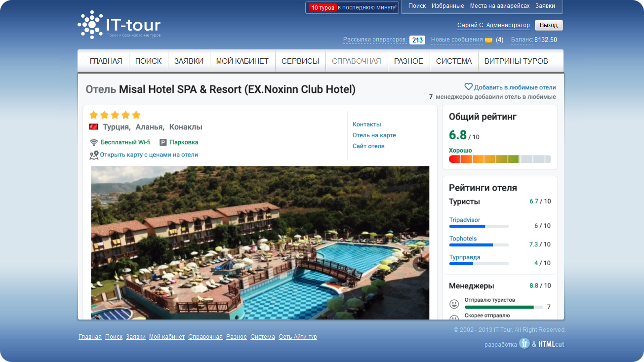Click the hotel pool photo
This screenshot has width=644, height=362.
coord(260,242)
